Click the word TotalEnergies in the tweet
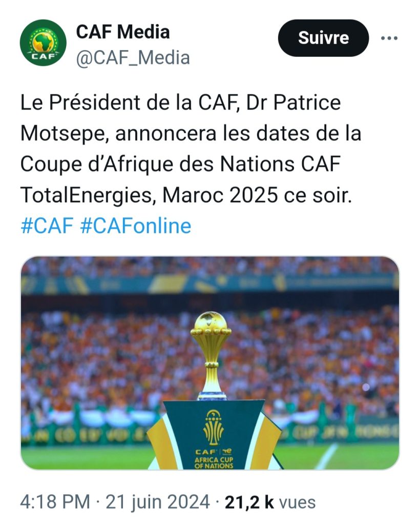 (86, 195)
